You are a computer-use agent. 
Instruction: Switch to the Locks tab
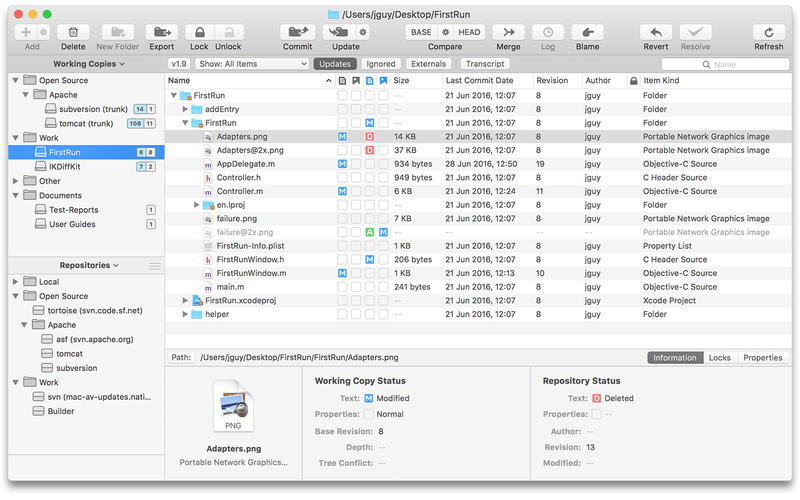pyautogui.click(x=719, y=357)
